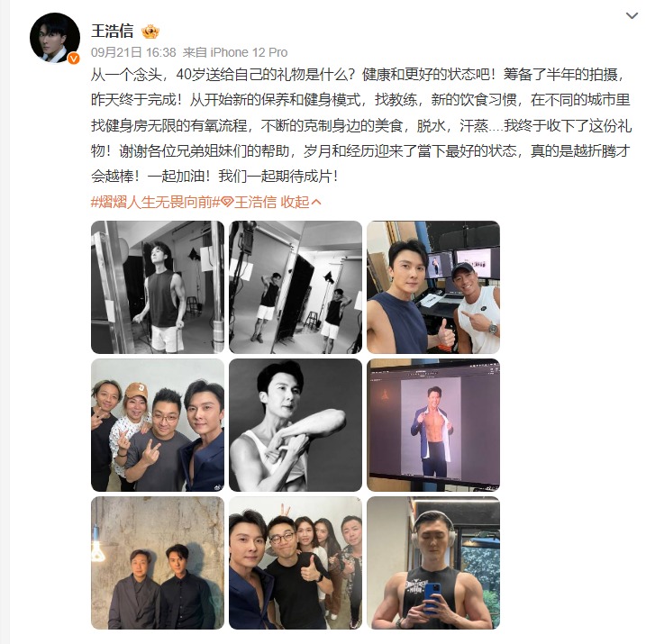The height and width of the screenshot is (644, 646).
Task: Open the selfie with man in cap
Action: point(433,287)
